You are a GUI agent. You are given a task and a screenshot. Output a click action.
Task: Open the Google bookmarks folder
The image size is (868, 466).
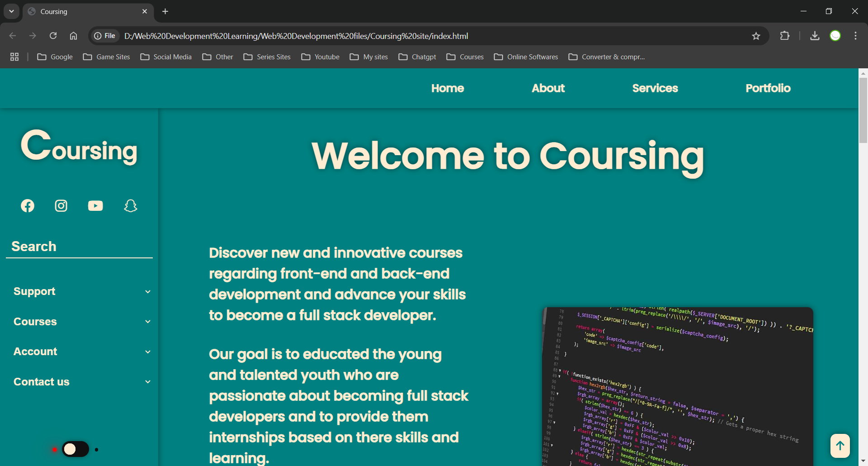(55, 57)
